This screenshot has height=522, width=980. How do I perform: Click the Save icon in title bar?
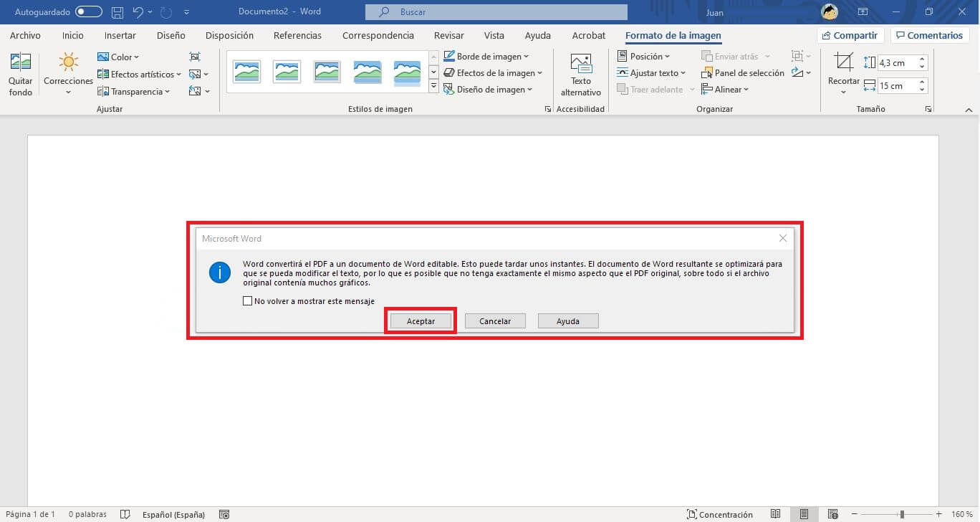[117, 12]
